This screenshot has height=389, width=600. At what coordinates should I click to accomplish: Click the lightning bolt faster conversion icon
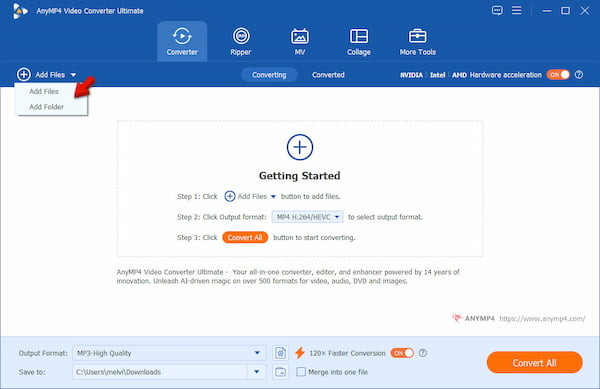pyautogui.click(x=300, y=353)
